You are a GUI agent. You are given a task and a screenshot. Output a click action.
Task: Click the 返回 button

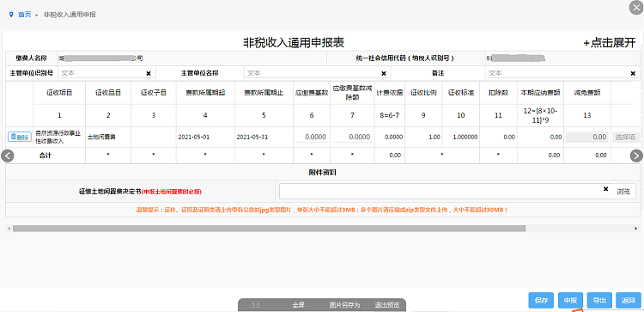[629, 301]
